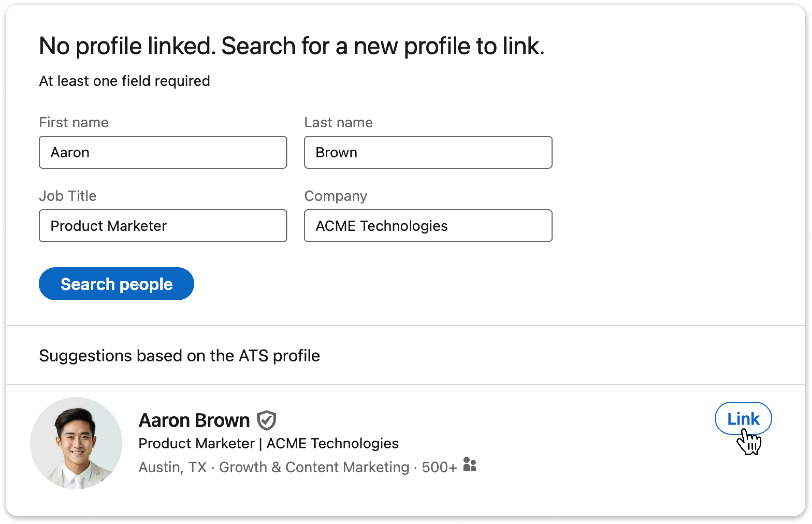Focus the Last name field containing Brown
The width and height of the screenshot is (812, 524).
coord(428,152)
